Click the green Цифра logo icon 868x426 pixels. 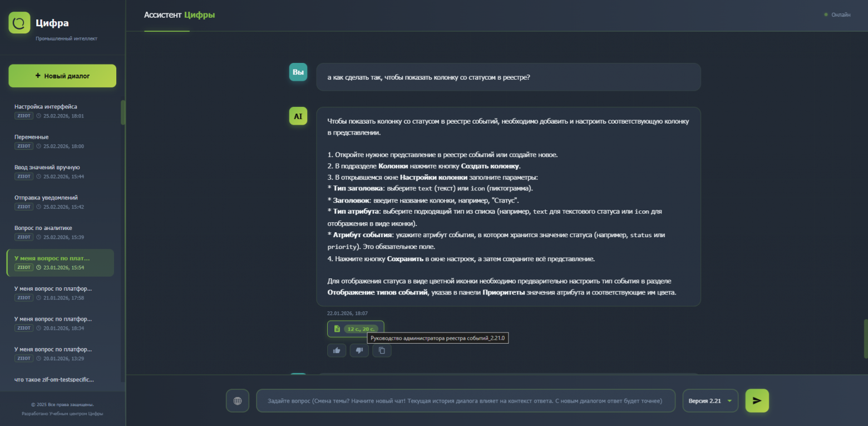click(19, 23)
